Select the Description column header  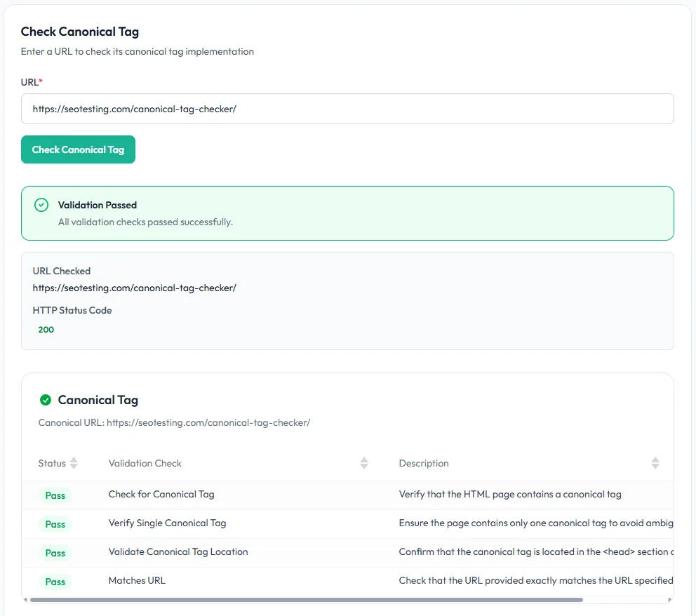(424, 463)
